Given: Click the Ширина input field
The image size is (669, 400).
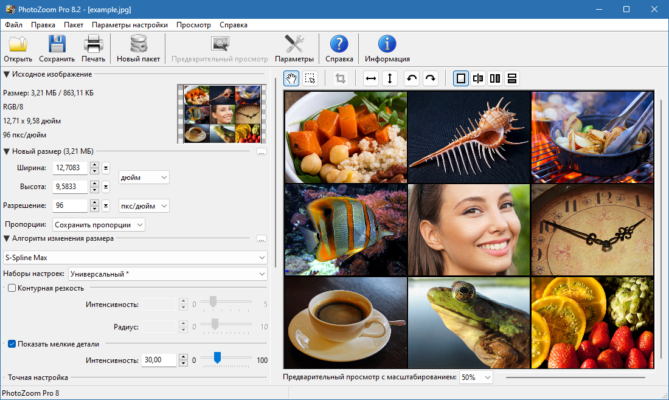Looking at the screenshot, I should (x=70, y=168).
